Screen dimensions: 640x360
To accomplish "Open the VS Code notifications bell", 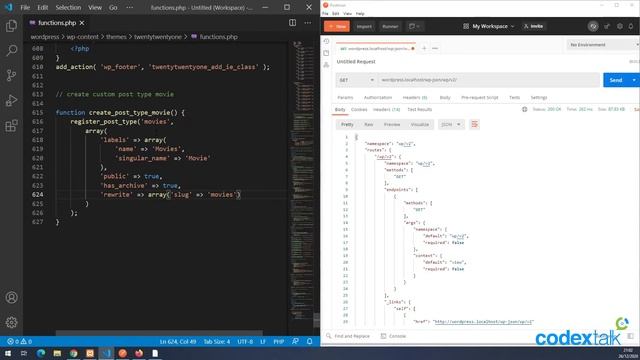I will pos(309,341).
